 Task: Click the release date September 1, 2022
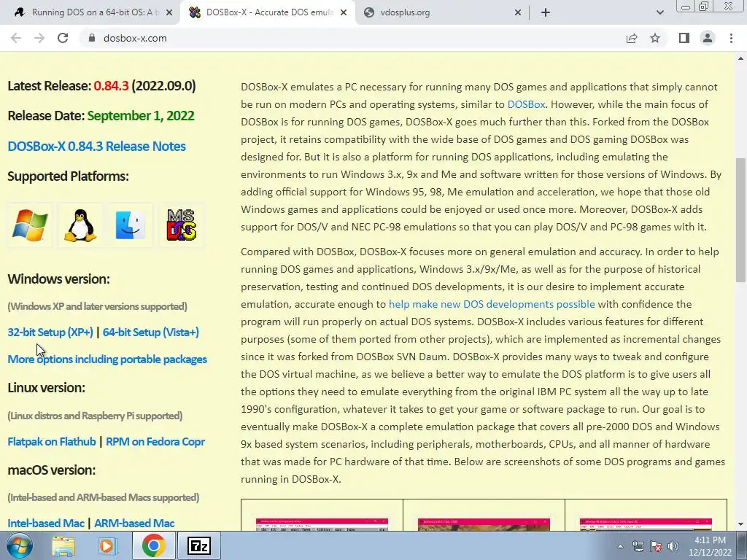141,116
